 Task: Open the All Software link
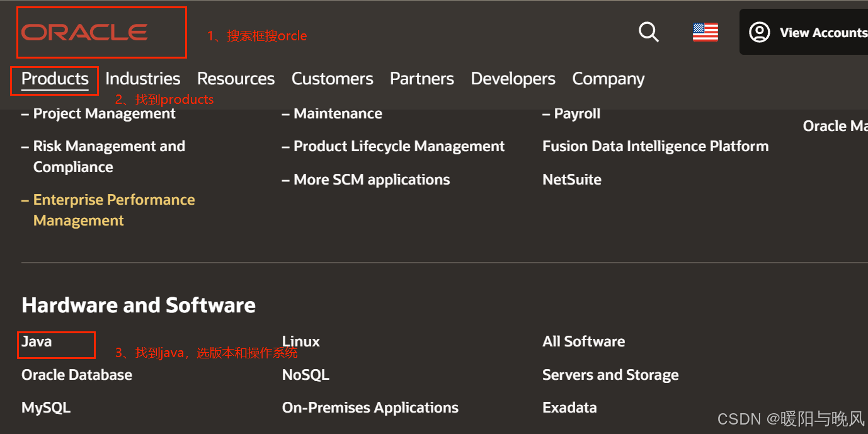coord(584,341)
